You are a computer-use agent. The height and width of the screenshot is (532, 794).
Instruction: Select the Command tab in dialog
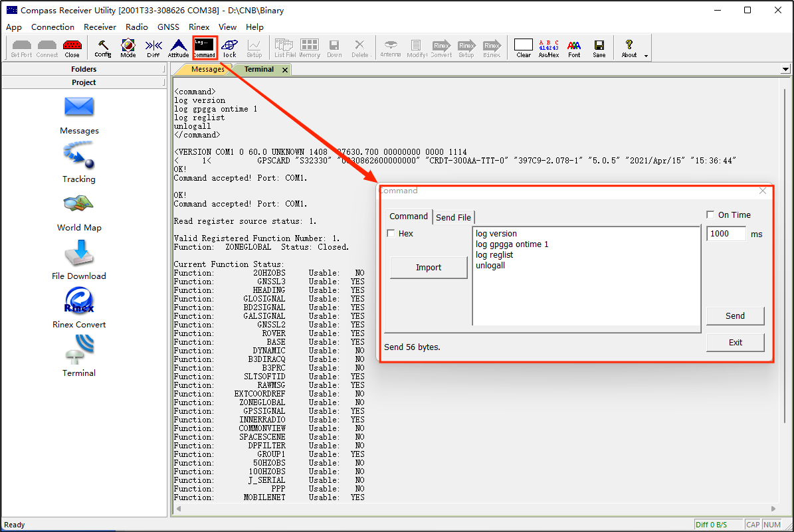(x=408, y=216)
